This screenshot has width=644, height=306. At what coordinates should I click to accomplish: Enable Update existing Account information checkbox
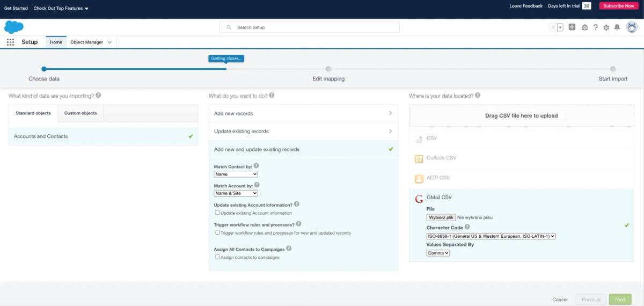[217, 213]
